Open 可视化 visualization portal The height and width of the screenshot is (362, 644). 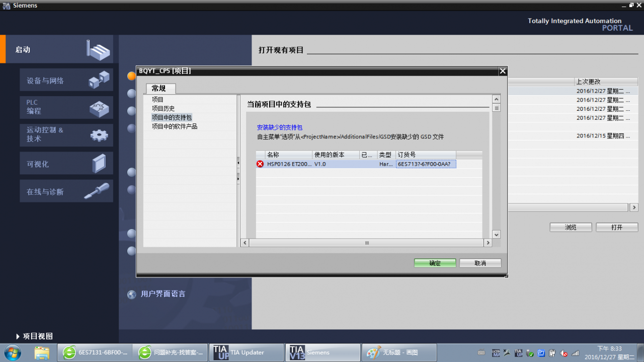(66, 164)
